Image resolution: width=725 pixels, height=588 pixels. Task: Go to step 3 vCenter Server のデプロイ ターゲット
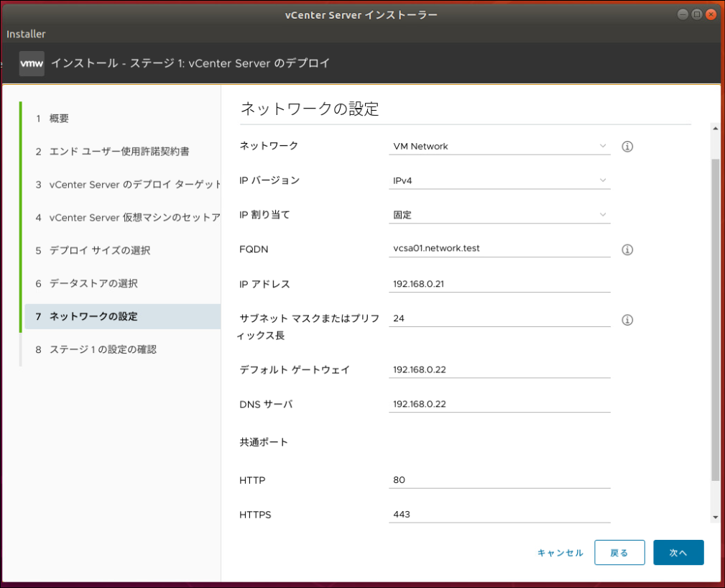point(128,185)
